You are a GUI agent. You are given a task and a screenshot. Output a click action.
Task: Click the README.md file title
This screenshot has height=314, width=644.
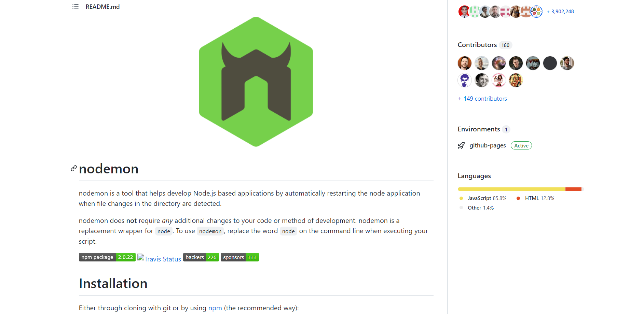tap(102, 7)
